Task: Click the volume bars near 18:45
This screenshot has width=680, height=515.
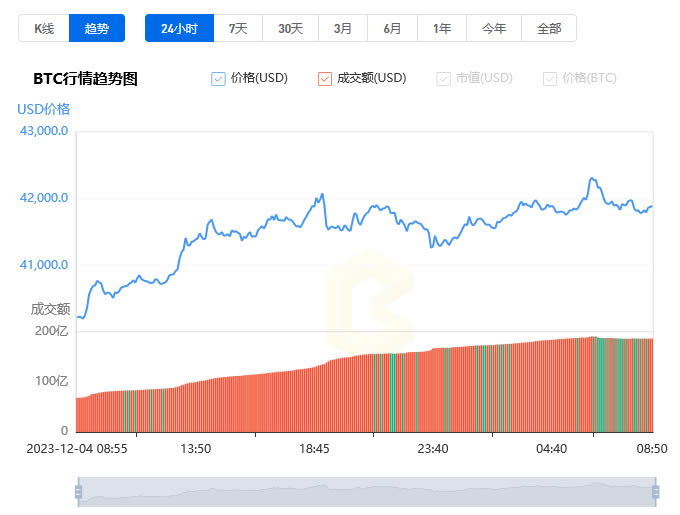Action: 314,400
